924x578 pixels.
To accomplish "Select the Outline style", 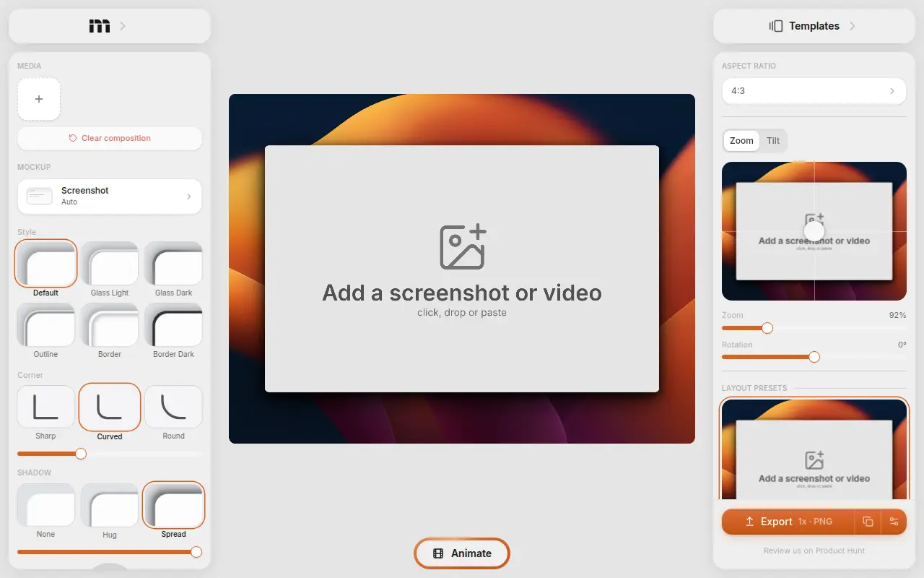I will [x=45, y=325].
